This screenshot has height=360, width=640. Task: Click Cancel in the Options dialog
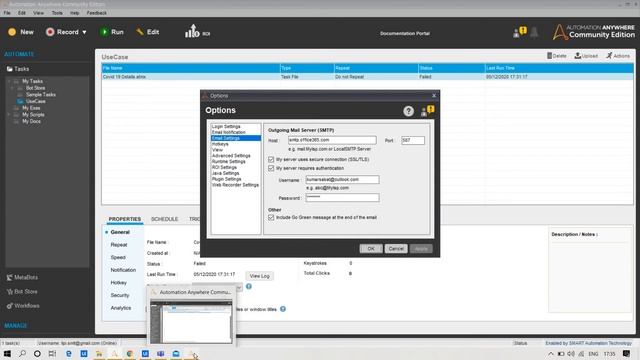396,249
